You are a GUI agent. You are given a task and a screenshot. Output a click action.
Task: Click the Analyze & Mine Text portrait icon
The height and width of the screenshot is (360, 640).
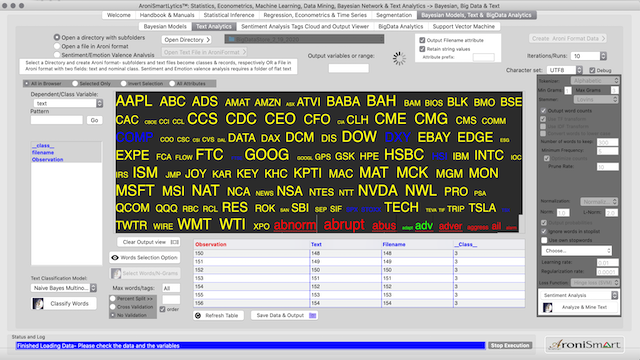[547, 307]
